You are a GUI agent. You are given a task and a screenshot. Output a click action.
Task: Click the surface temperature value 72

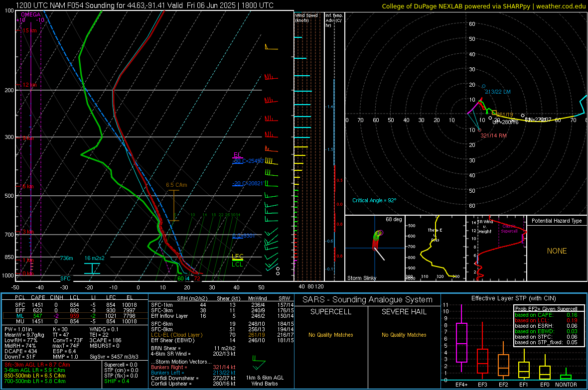[x=197, y=278]
